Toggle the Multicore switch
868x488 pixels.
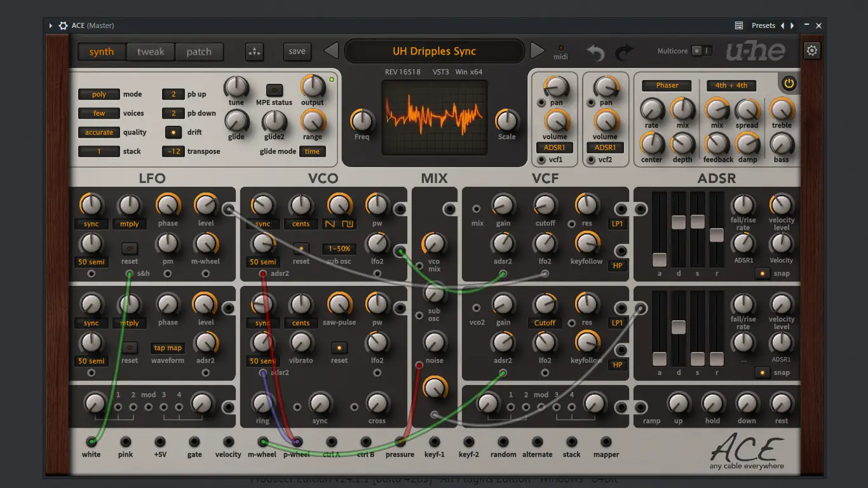coord(702,51)
